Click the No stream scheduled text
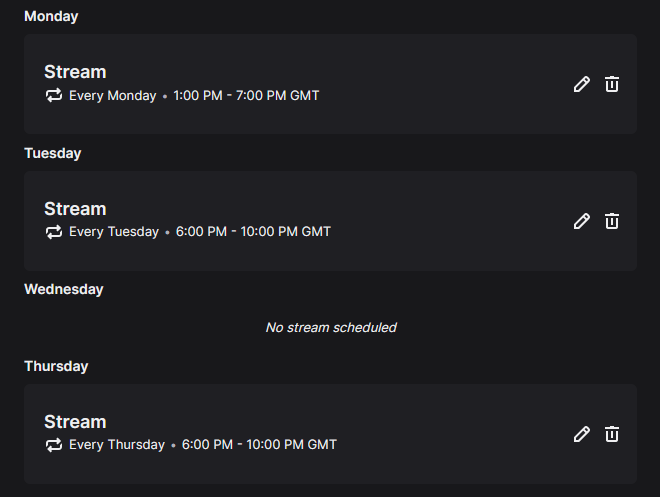This screenshot has height=497, width=660. [331, 327]
